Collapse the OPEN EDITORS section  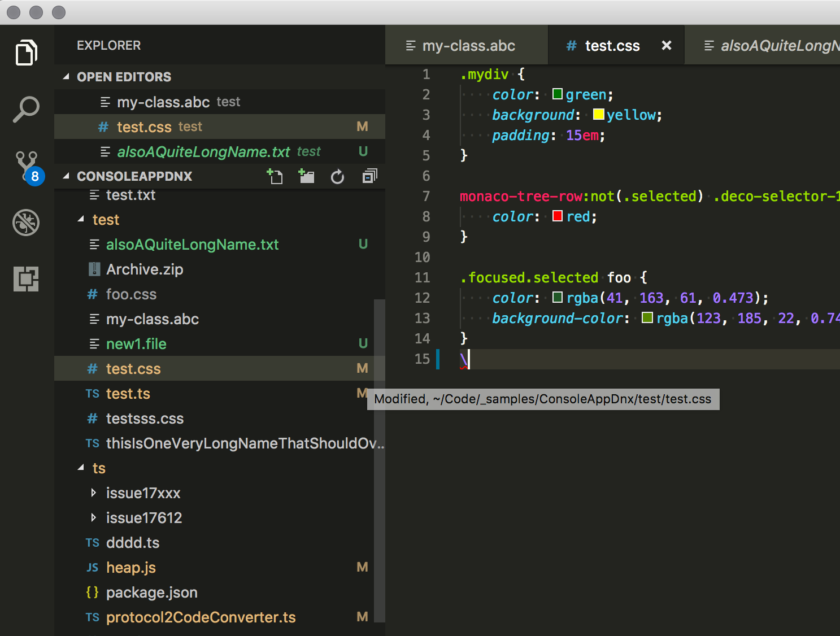click(x=67, y=77)
